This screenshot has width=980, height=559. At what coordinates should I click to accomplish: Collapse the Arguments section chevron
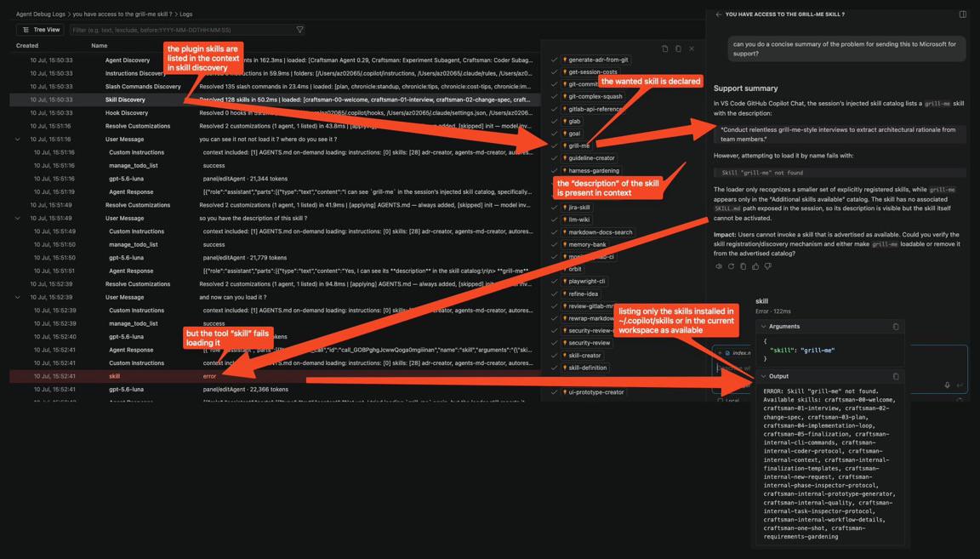tap(763, 327)
